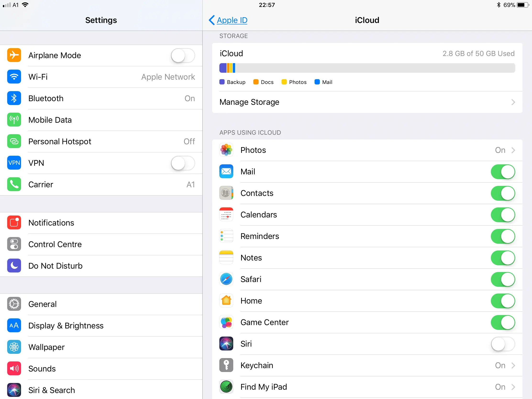
Task: Go back to Apple ID
Action: coord(227,20)
